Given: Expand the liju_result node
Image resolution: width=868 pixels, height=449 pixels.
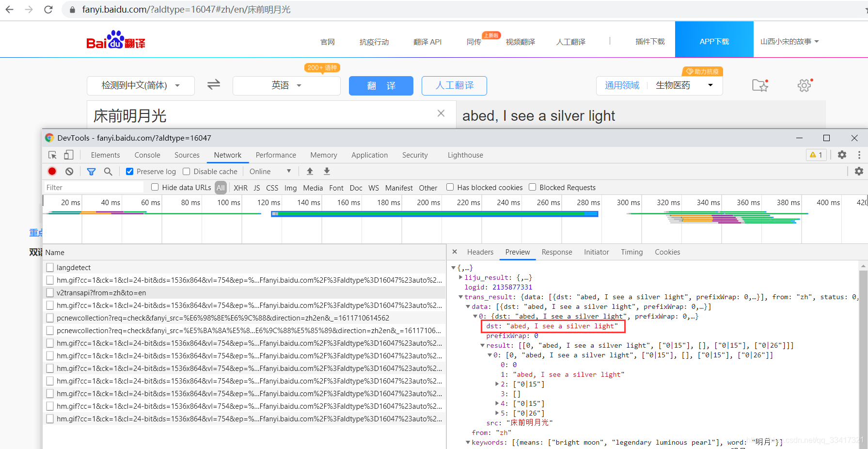Looking at the screenshot, I should [x=460, y=277].
